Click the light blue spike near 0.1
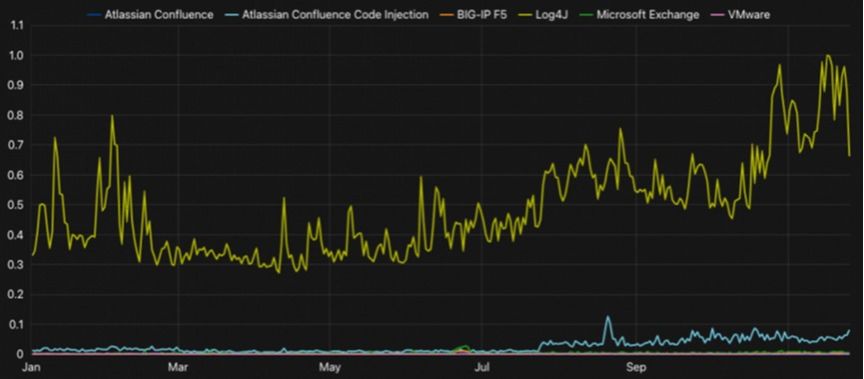Viewport: 864px width, 379px height. [x=608, y=317]
